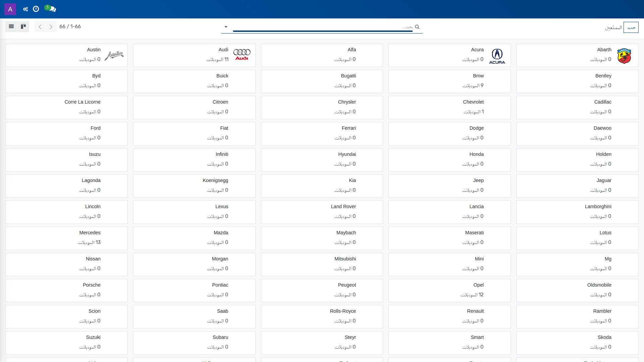
Task: Click the المصنعين breadcrumb title
Action: coord(613,27)
